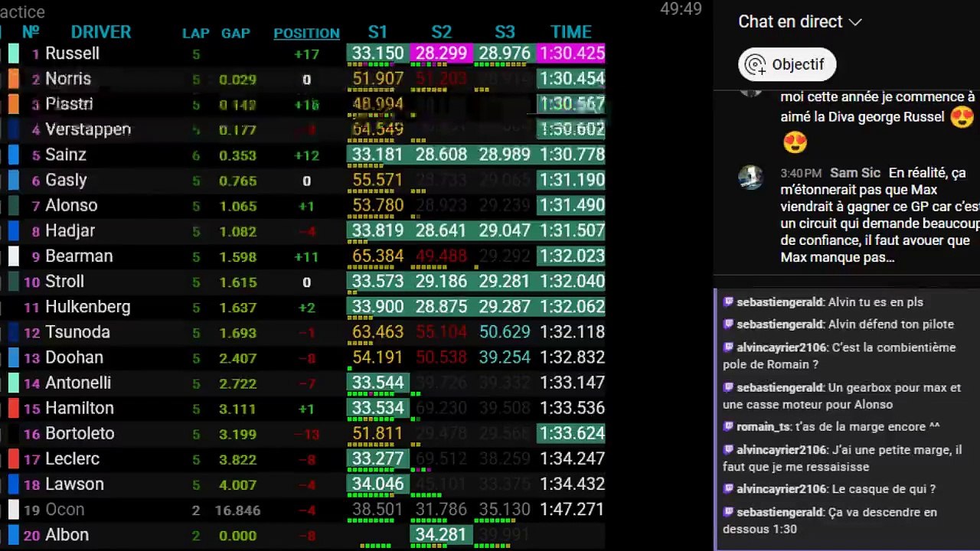The width and height of the screenshot is (980, 551).
Task: Select driver Ocon in the table
Action: (x=64, y=509)
